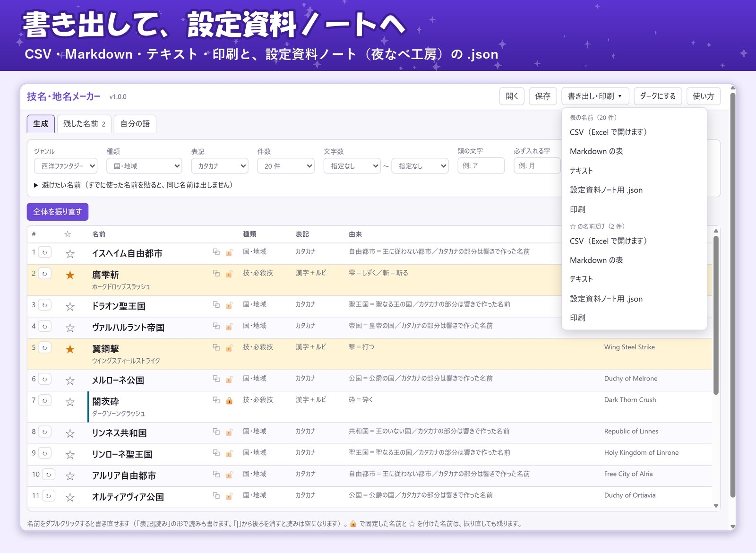
Task: Click the 必ず入れる字 input field
Action: pyautogui.click(x=537, y=165)
